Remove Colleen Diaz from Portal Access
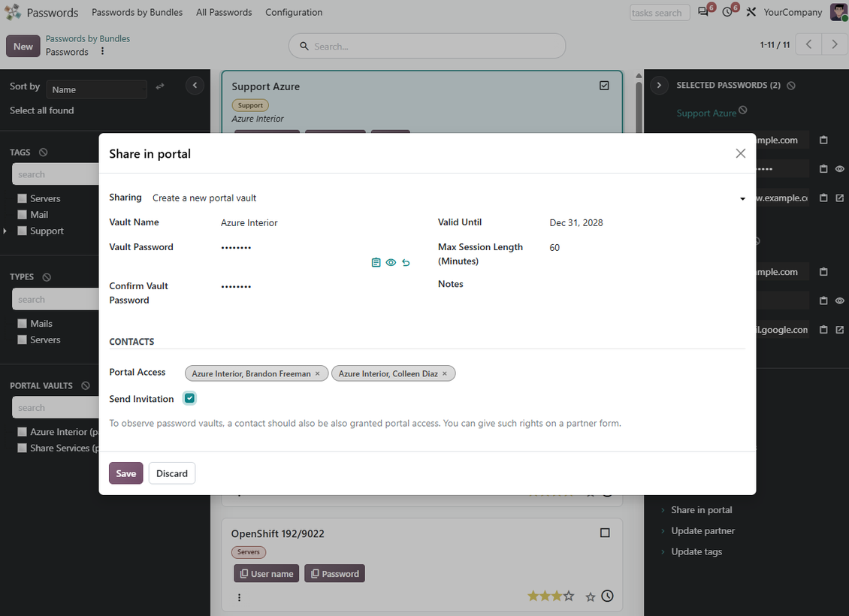Screen dimensions: 849x616 click(445, 373)
